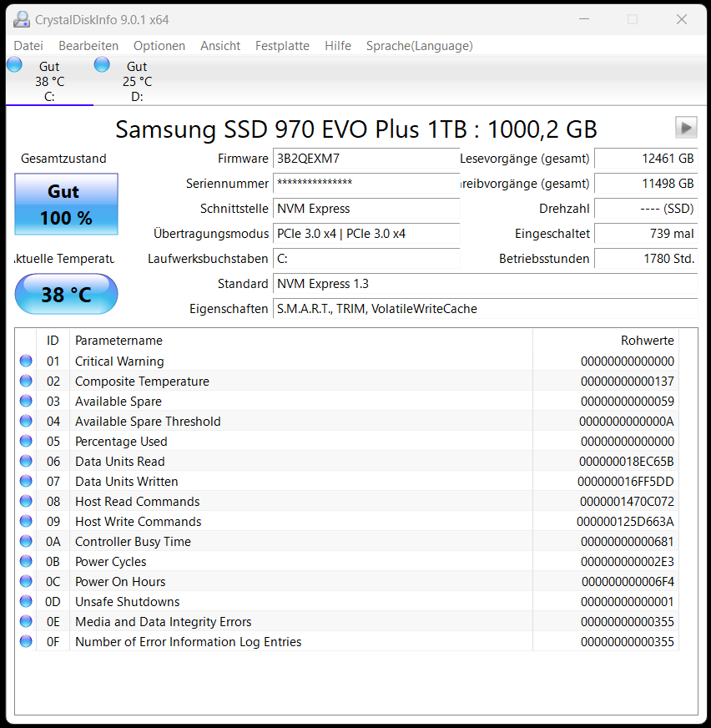Click the status orb of Percentage Used row
Viewport: 711px width, 728px height.
coord(26,441)
